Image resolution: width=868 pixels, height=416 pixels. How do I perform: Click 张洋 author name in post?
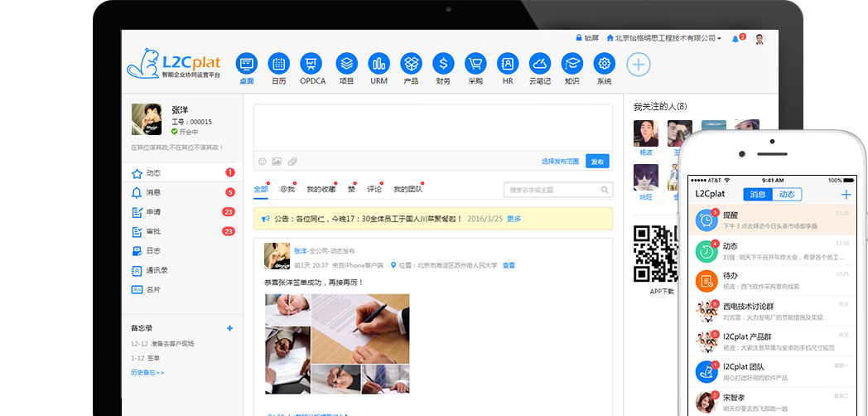click(301, 251)
